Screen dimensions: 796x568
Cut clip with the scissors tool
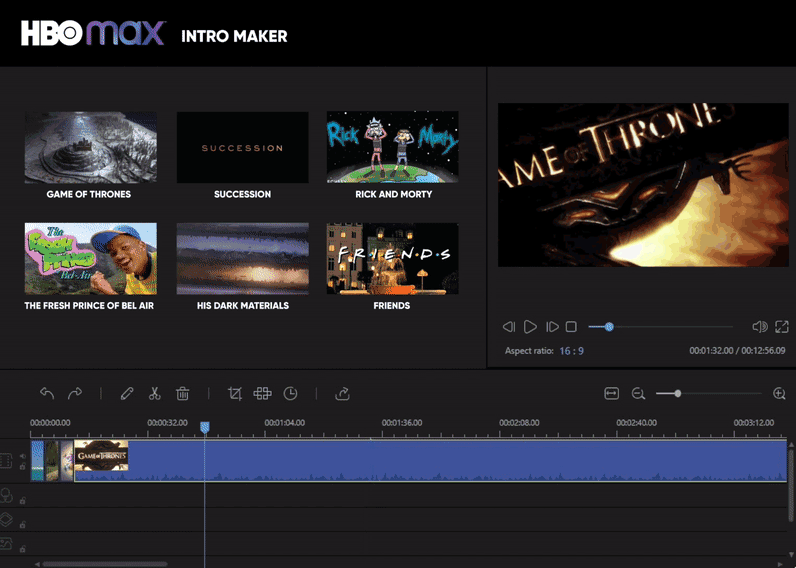(154, 393)
